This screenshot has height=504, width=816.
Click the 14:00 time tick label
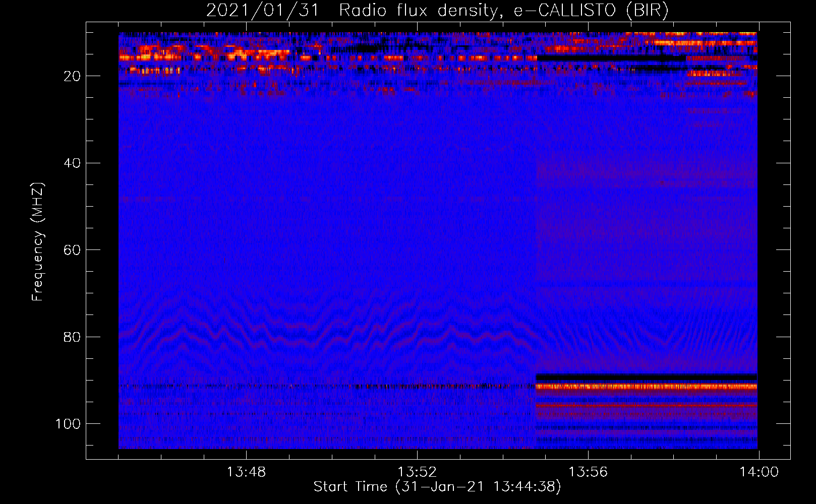pos(759,472)
